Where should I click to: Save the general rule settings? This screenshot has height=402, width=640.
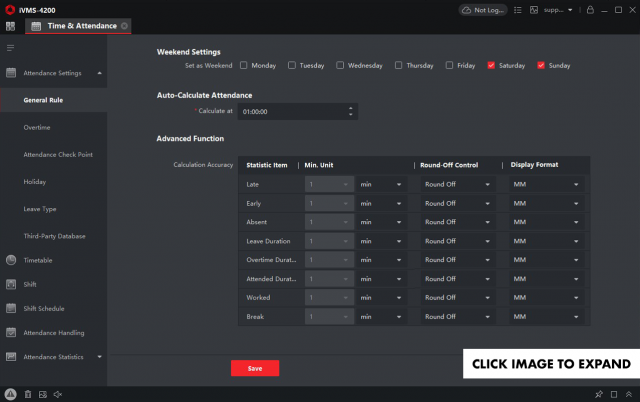pyautogui.click(x=255, y=368)
